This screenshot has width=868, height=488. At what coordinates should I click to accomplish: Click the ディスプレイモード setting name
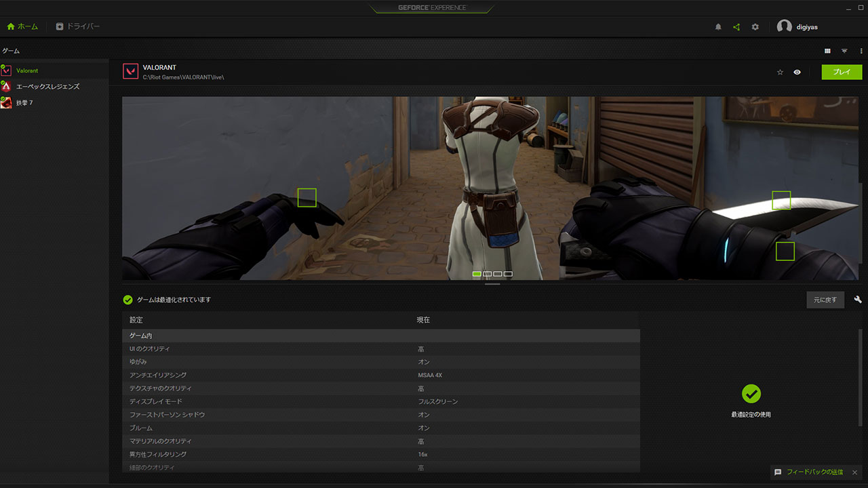pyautogui.click(x=156, y=402)
